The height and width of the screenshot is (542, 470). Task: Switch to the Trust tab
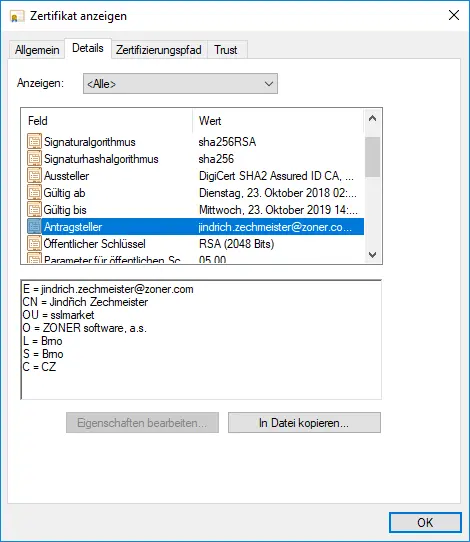pos(226,50)
